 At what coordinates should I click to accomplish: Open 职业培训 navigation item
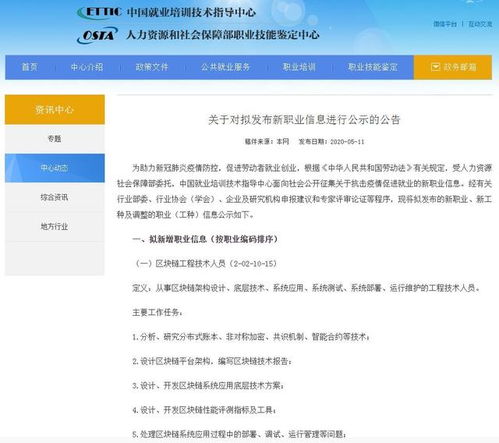point(299,67)
